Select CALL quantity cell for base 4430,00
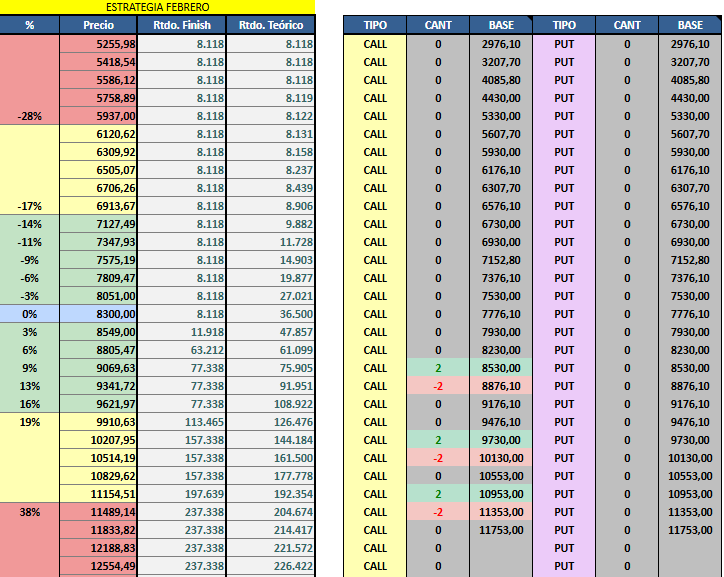This screenshot has height=577, width=724. (438, 98)
